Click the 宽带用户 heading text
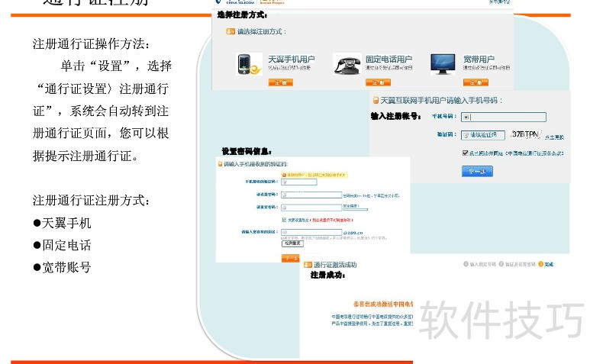 tap(479, 60)
